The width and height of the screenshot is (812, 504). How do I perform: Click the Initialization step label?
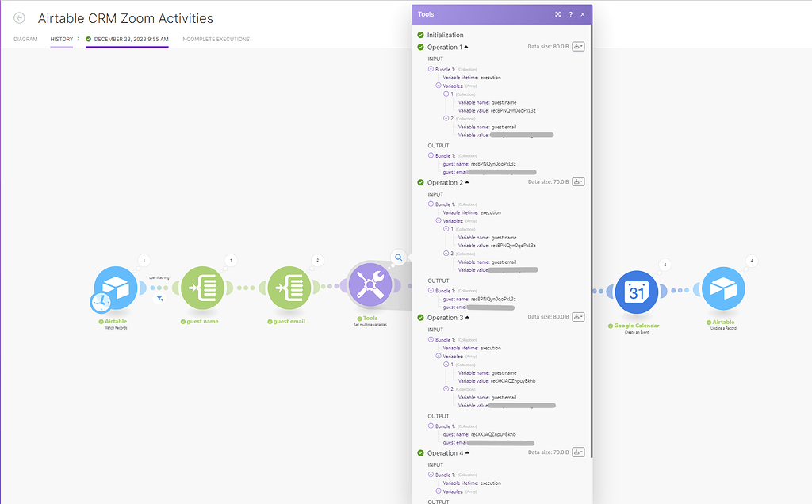[446, 35]
